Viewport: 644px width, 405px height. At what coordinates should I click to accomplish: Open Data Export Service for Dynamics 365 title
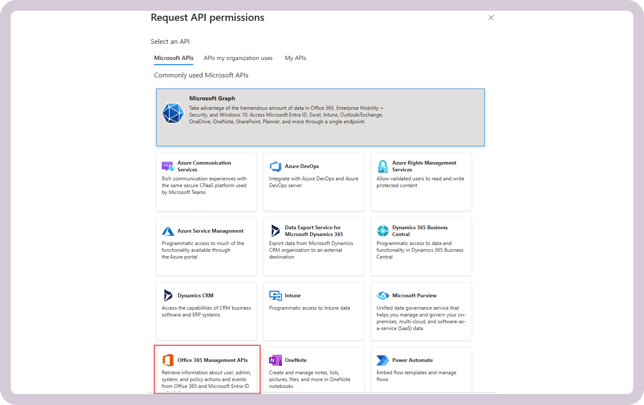pos(314,230)
